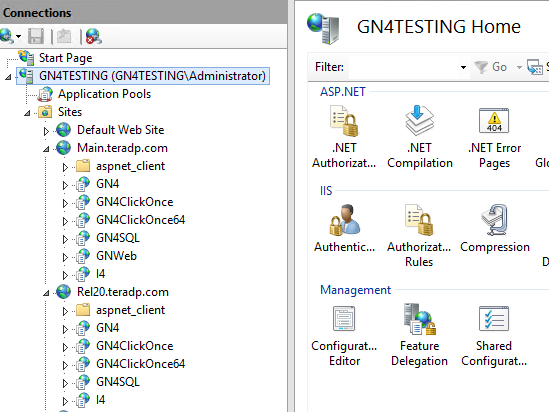This screenshot has width=549, height=412.
Task: Select I4 application under Main.teradp.com
Action: coord(100,274)
